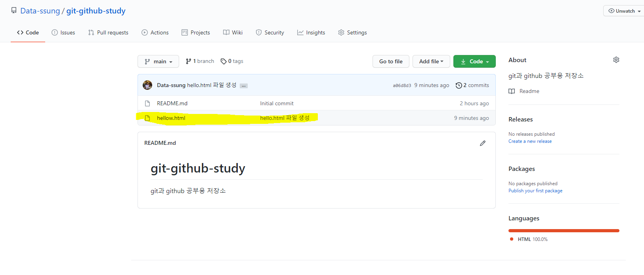Open the Initial commit message link
Image resolution: width=644 pixels, height=275 pixels.
pos(277,103)
